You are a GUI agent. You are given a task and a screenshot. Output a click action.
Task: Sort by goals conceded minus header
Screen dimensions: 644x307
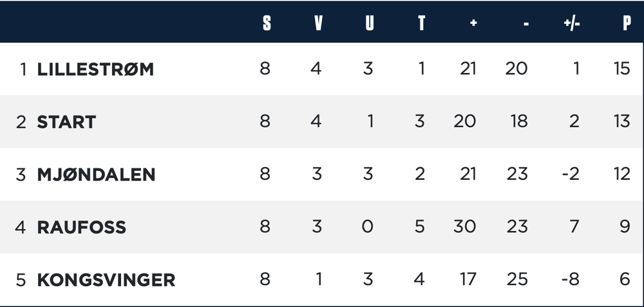(526, 24)
